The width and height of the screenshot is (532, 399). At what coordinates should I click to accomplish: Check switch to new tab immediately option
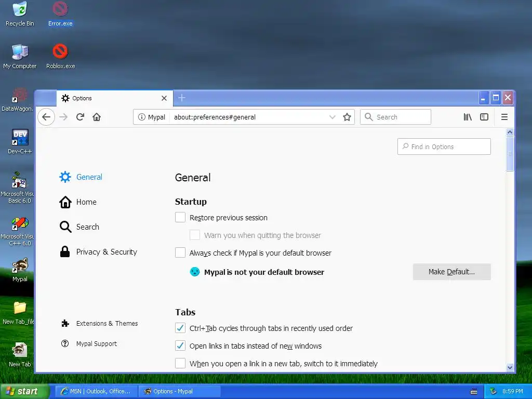coord(180,363)
